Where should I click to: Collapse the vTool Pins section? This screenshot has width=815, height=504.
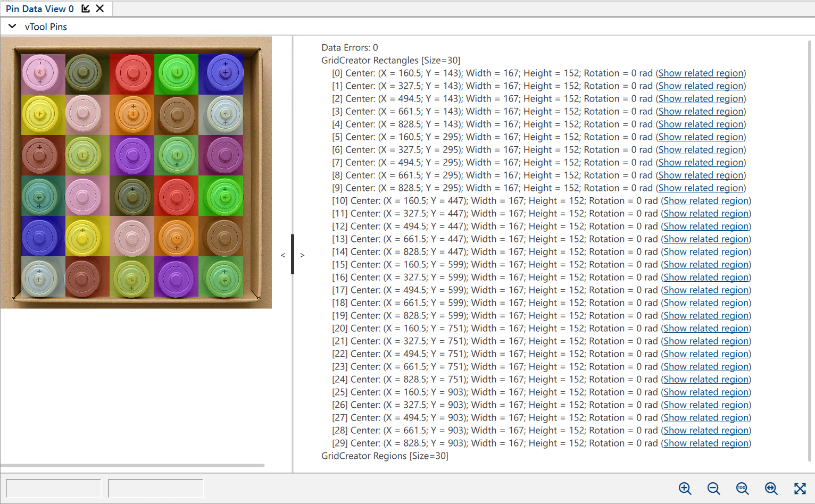click(x=12, y=27)
